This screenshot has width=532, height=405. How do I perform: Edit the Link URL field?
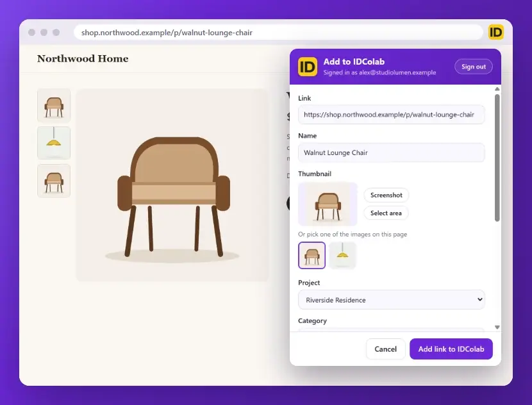[391, 115]
